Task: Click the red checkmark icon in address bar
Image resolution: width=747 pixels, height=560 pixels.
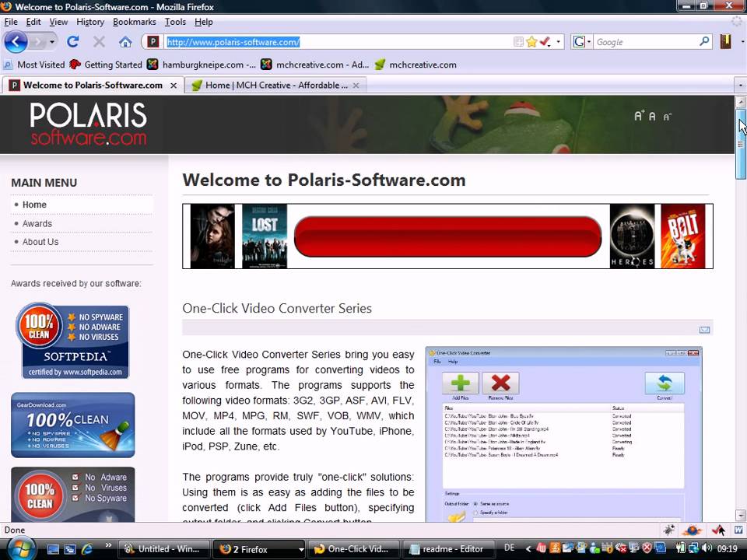Action: 545,42
